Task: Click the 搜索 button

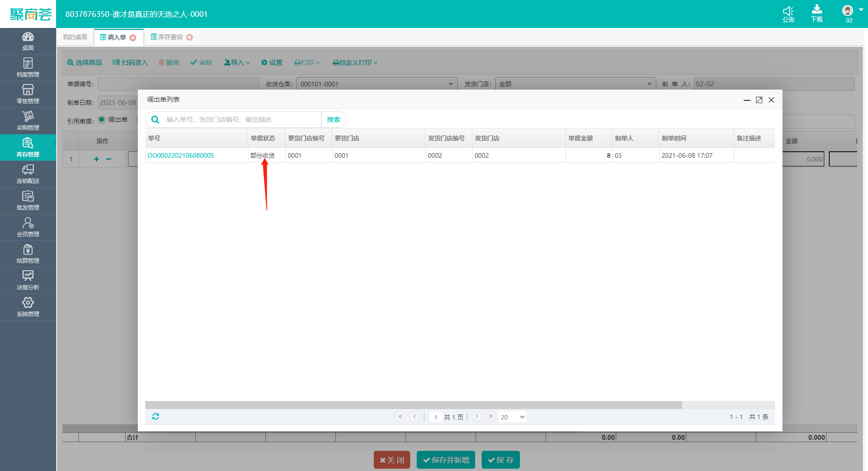Action: point(334,120)
